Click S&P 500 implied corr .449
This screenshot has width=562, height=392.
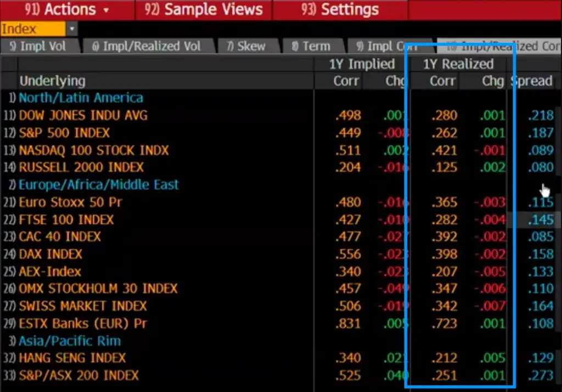pyautogui.click(x=348, y=133)
